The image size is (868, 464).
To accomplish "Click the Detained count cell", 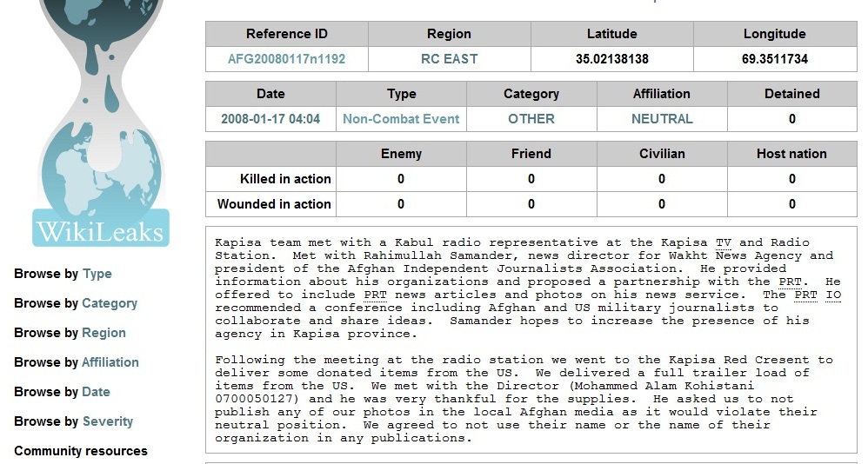I will 791,119.
